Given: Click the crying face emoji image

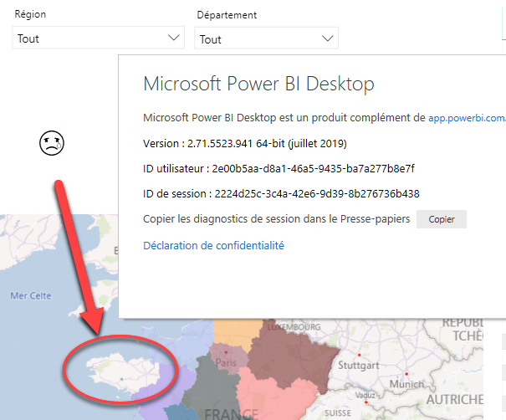Looking at the screenshot, I should coord(52,143).
